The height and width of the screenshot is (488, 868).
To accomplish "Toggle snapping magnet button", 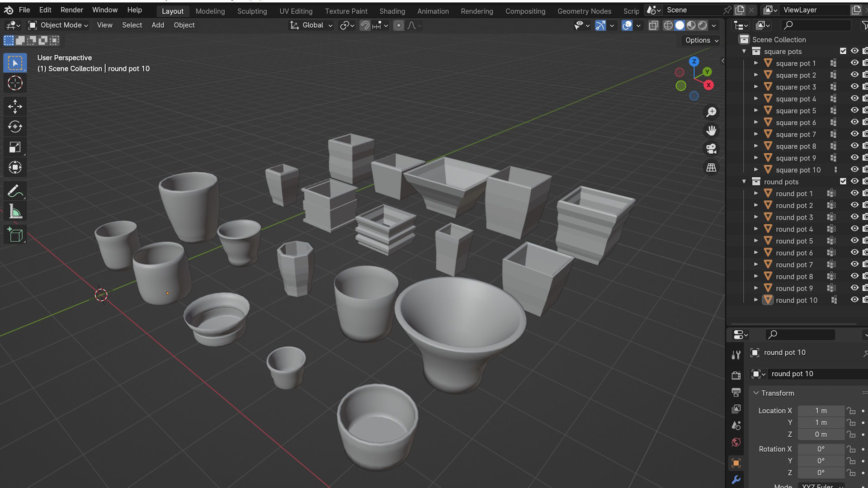I will [x=365, y=25].
